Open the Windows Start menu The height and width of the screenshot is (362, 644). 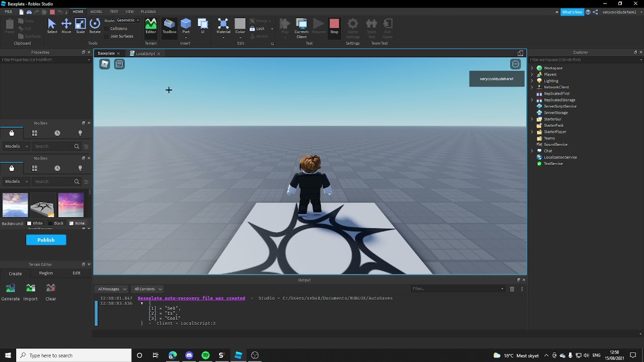(x=8, y=355)
